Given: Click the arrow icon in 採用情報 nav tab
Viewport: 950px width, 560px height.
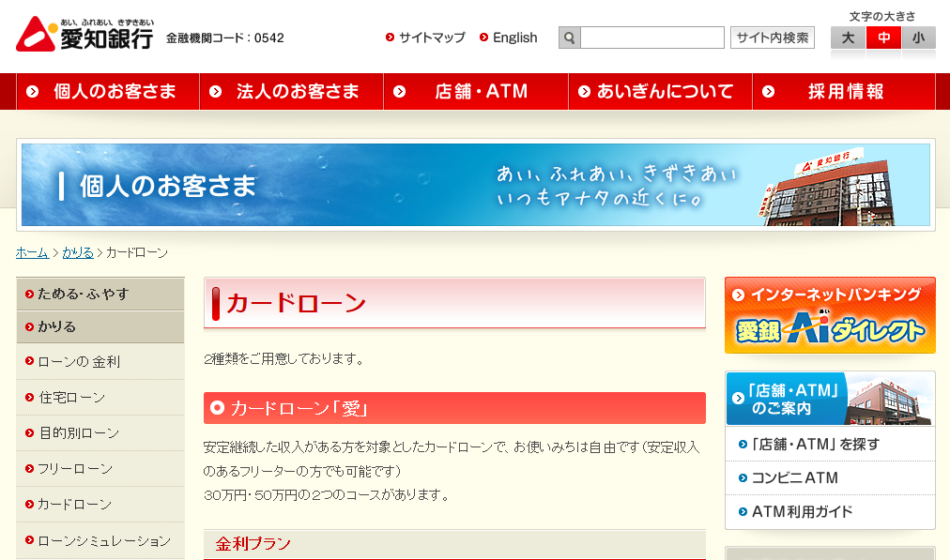Looking at the screenshot, I should pos(768,91).
